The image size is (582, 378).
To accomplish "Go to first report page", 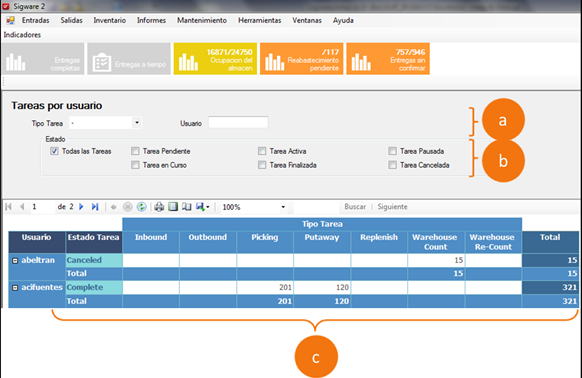I will (9, 207).
